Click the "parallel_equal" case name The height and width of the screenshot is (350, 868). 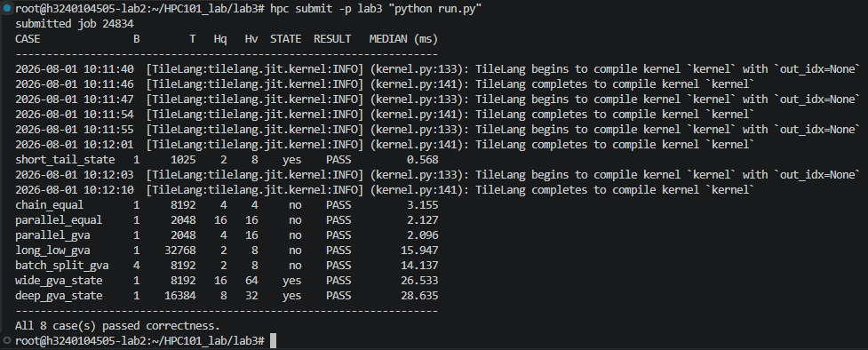(x=59, y=219)
